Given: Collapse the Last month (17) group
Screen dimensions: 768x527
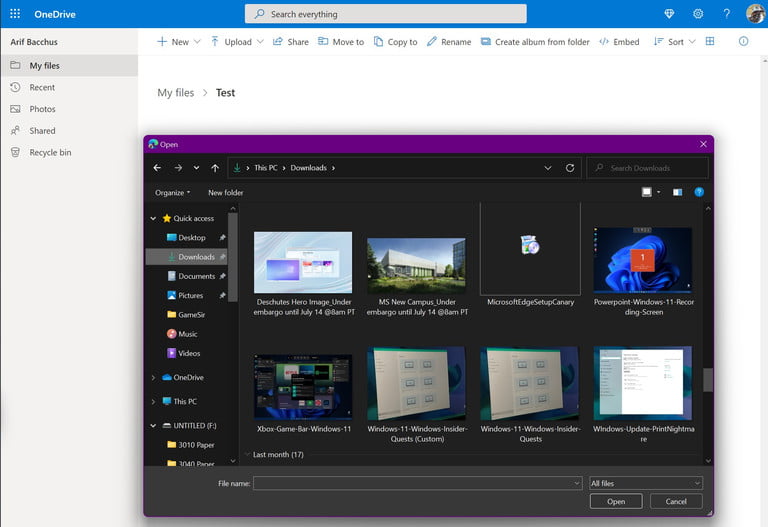Looking at the screenshot, I should 247,455.
